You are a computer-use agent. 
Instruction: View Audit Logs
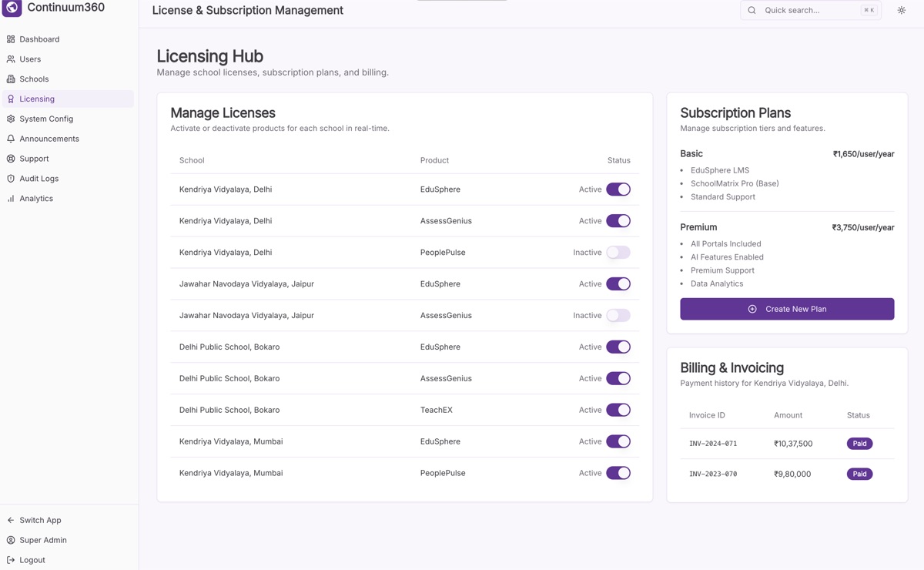(x=68, y=179)
